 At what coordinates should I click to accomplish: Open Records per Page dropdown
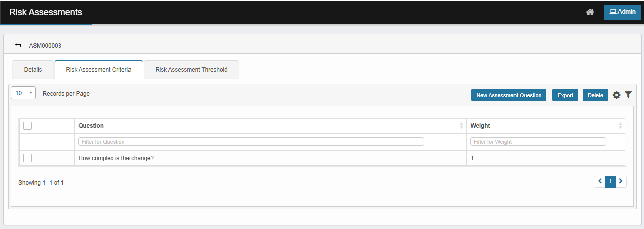23,93
